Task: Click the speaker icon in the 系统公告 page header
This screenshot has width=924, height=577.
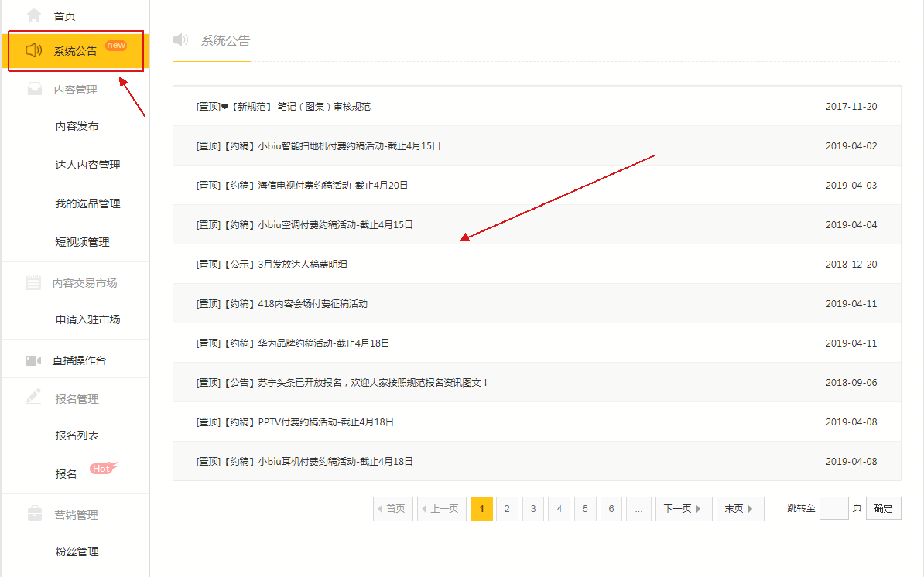Action: (x=180, y=40)
